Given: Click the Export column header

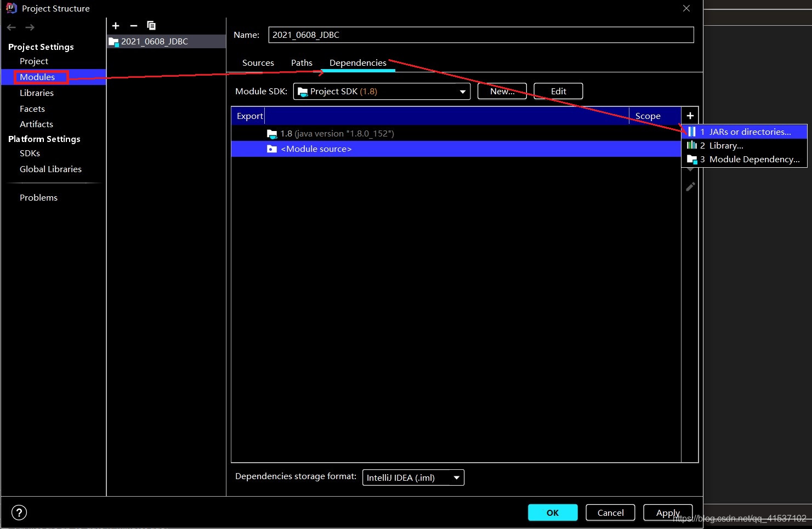Looking at the screenshot, I should (250, 116).
